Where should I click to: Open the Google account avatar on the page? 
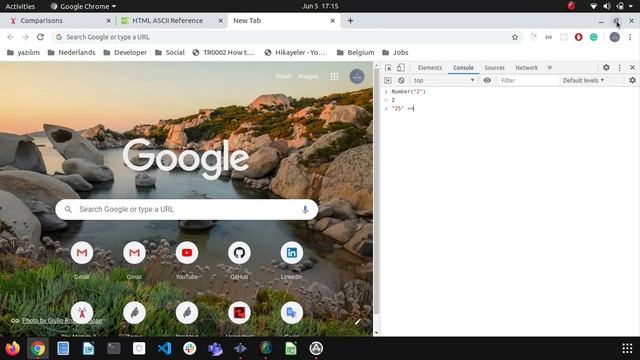coord(357,76)
